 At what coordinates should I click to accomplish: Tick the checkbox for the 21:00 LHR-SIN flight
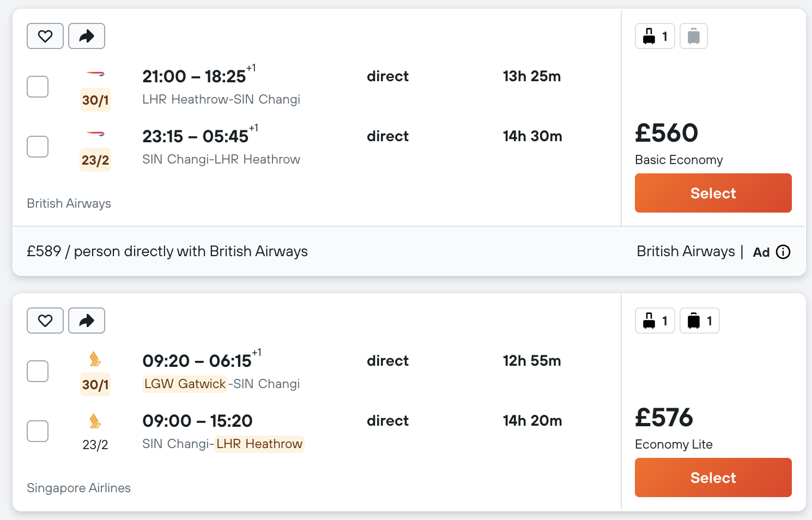pyautogui.click(x=38, y=87)
